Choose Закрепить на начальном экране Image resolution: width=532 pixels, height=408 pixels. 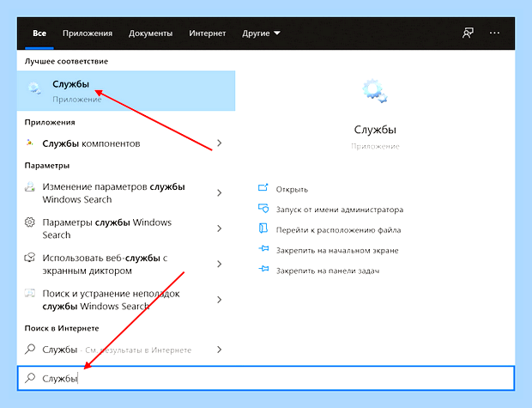coord(337,250)
